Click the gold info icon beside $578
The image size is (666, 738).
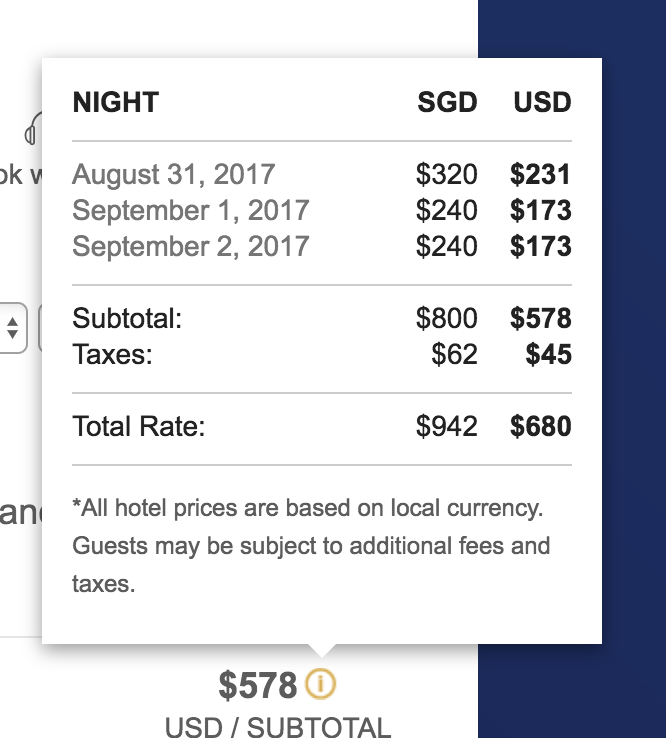(x=321, y=683)
